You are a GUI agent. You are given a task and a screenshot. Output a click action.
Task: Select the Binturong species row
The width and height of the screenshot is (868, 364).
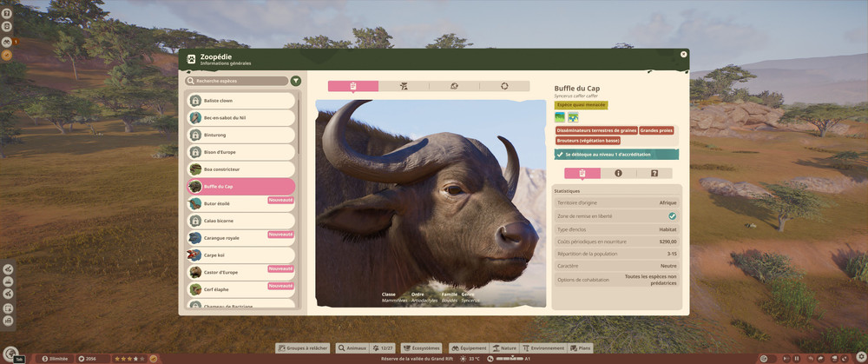[x=240, y=136]
